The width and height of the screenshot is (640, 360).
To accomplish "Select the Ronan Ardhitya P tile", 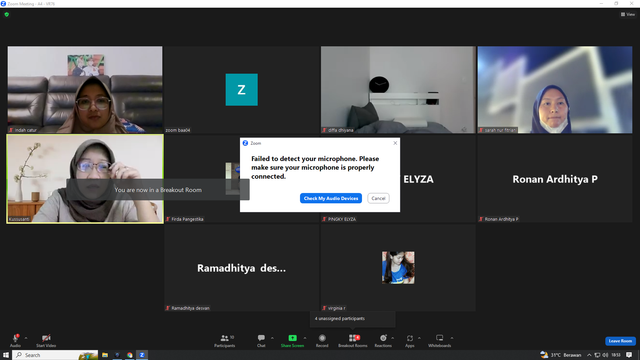I will click(555, 179).
